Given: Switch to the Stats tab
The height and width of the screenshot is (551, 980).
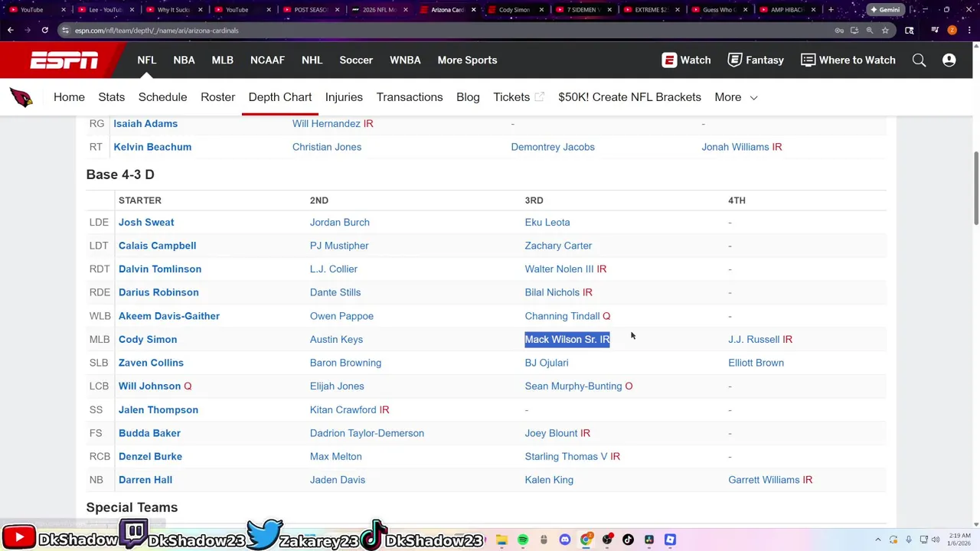Looking at the screenshot, I should 111,97.
